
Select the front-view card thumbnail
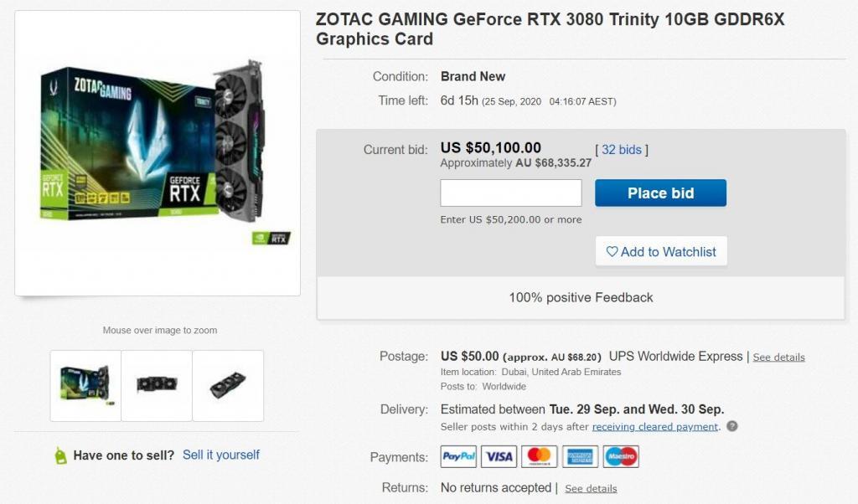(157, 385)
